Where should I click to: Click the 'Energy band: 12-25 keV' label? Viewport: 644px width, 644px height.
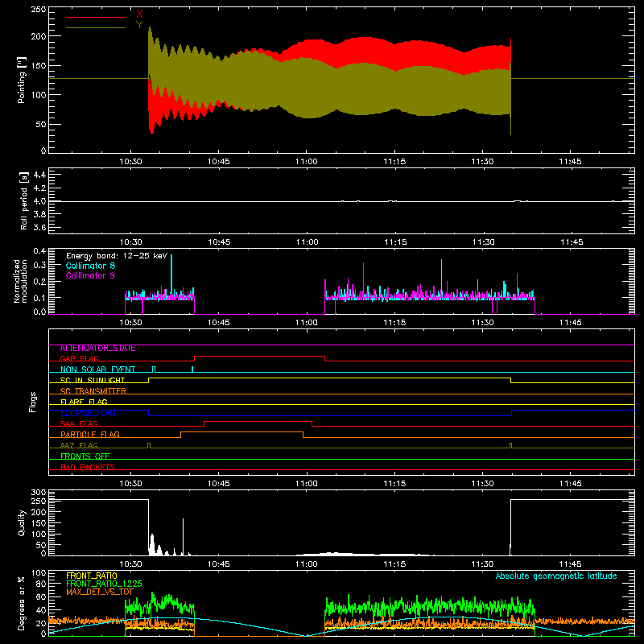(117, 256)
